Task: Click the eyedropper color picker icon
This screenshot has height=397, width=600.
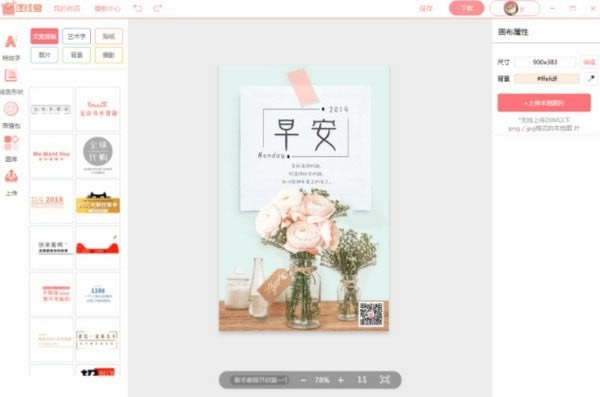Action: tap(591, 78)
